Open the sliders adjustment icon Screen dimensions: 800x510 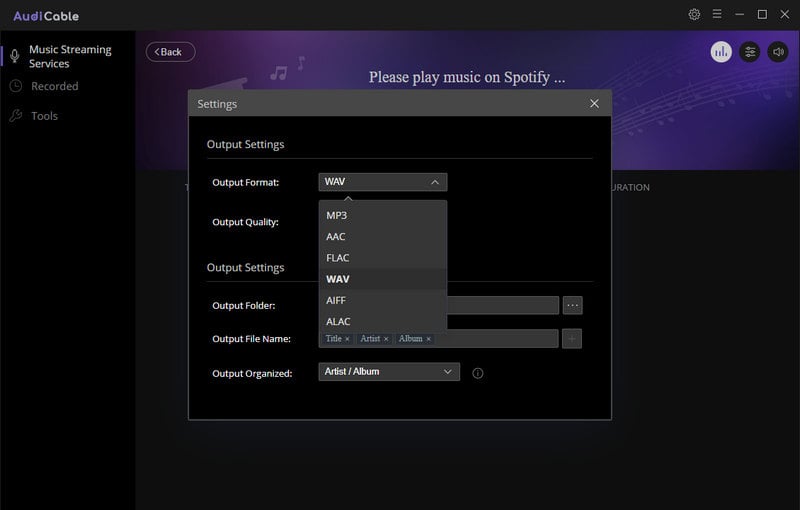tap(749, 52)
